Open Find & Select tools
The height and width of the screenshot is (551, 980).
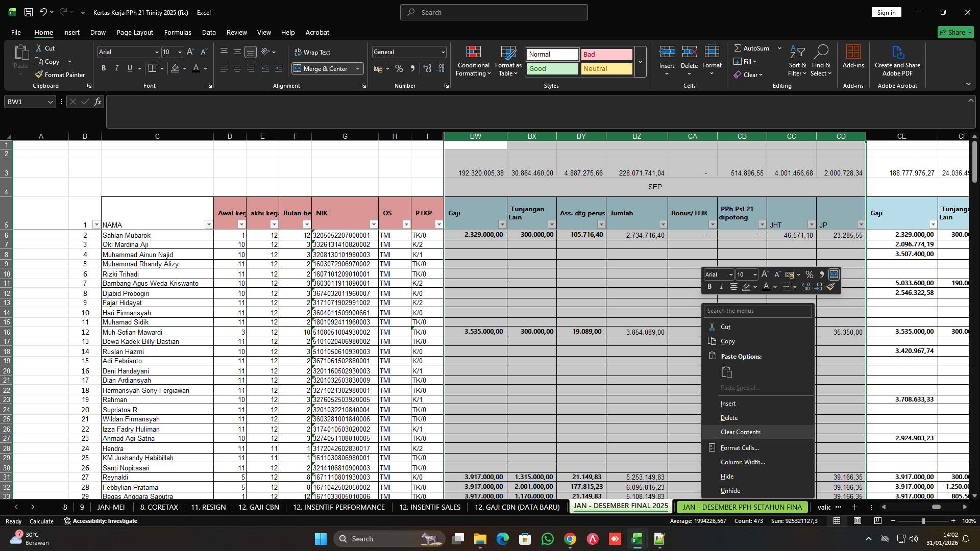coord(821,61)
